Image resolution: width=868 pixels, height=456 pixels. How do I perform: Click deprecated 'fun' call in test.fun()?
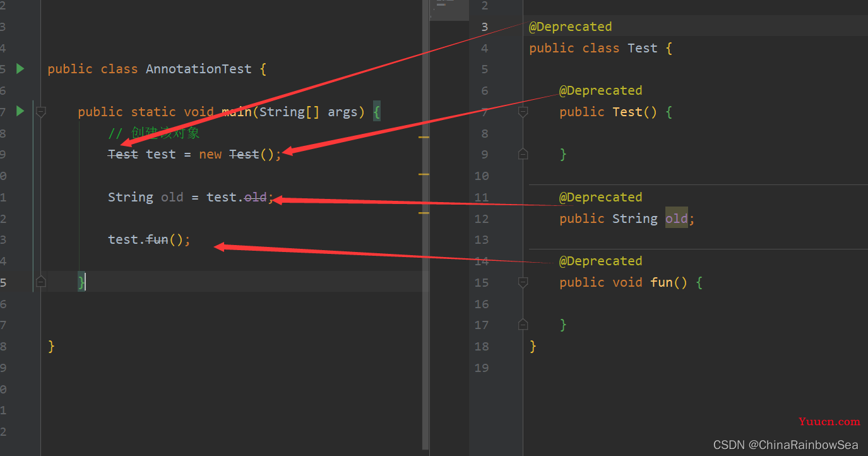click(x=157, y=239)
